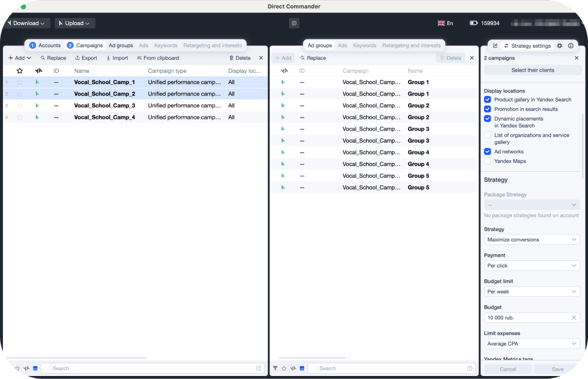Close the 2 campaigns settings panel

pos(577,58)
